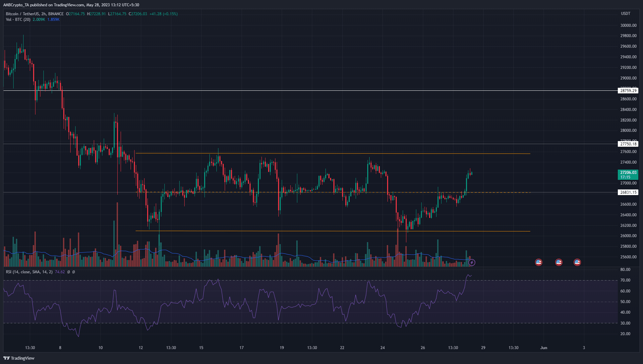Click the 26831.15 price level label
This screenshot has width=643, height=364.
[628, 192]
